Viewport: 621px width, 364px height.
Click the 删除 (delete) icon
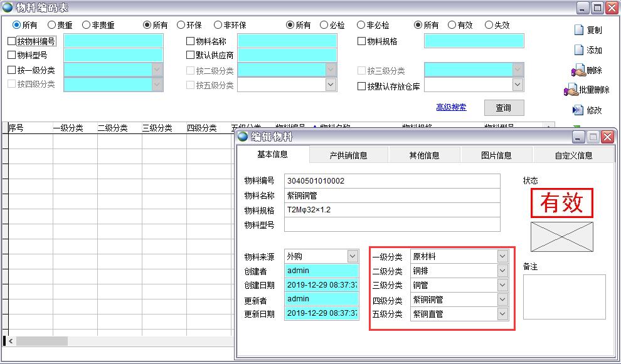coord(578,70)
